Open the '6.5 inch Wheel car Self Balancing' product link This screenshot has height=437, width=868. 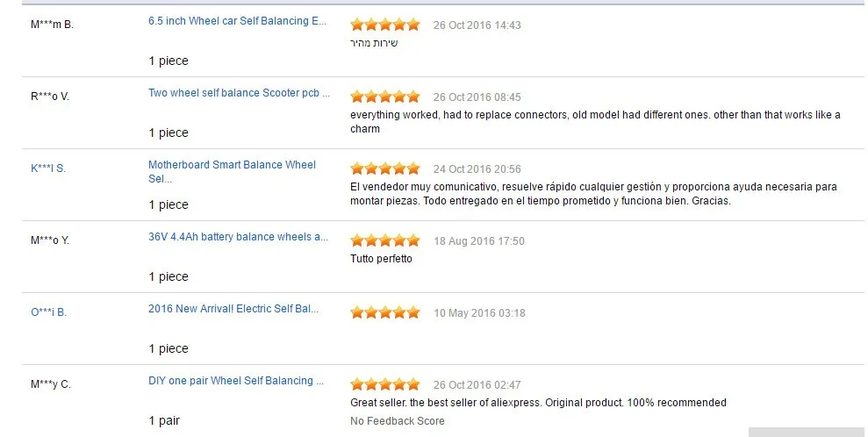[237, 21]
